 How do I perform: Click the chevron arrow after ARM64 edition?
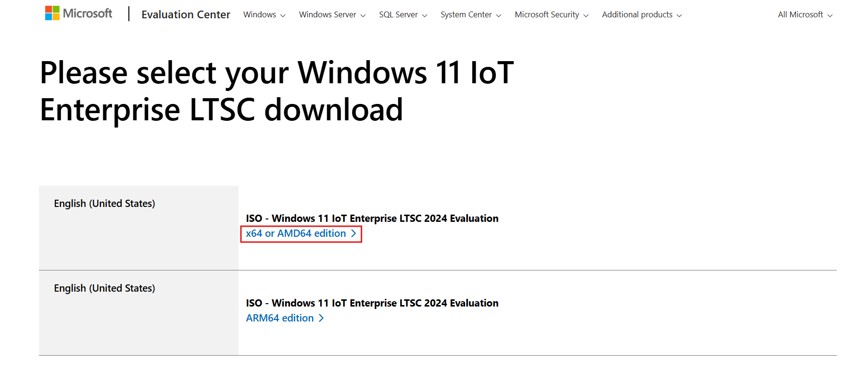[320, 318]
